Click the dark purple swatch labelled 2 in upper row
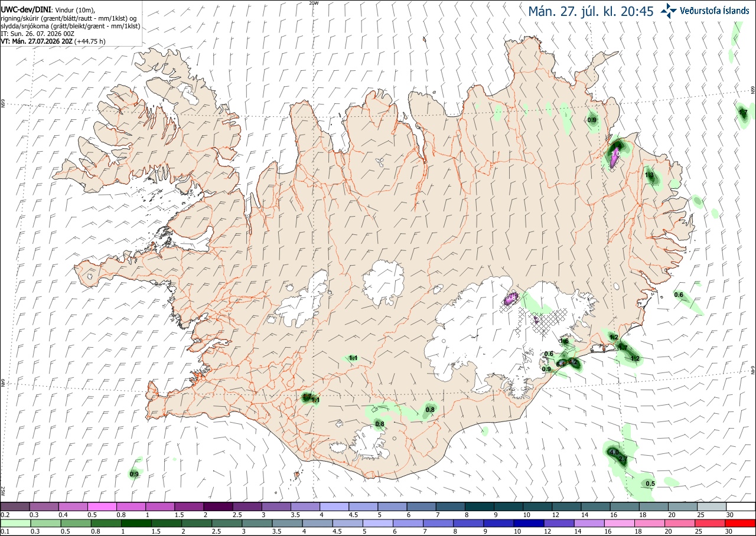This screenshot has width=756, height=536. [218, 506]
